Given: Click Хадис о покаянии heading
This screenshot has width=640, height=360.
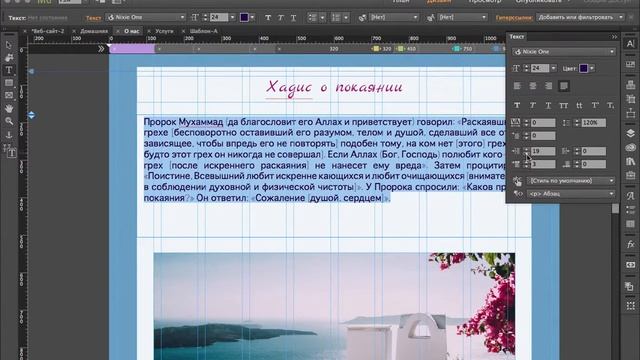Looking at the screenshot, I should (334, 88).
